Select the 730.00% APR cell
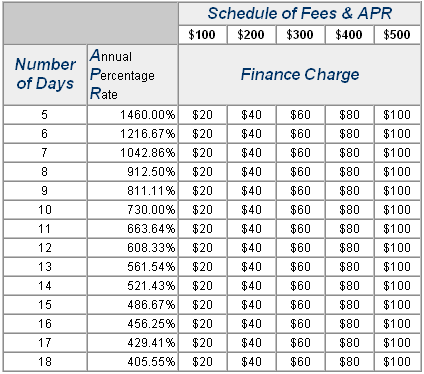This screenshot has height=374, width=424. tap(132, 210)
